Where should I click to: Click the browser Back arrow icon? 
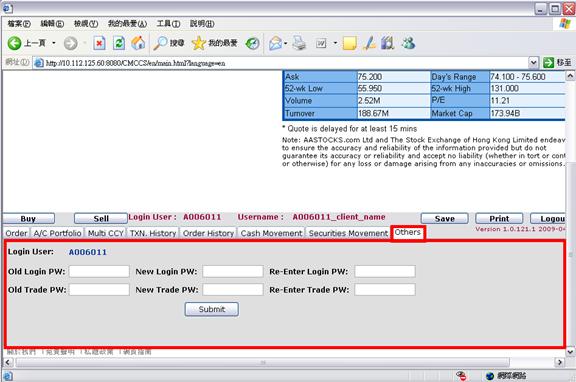tap(14, 43)
